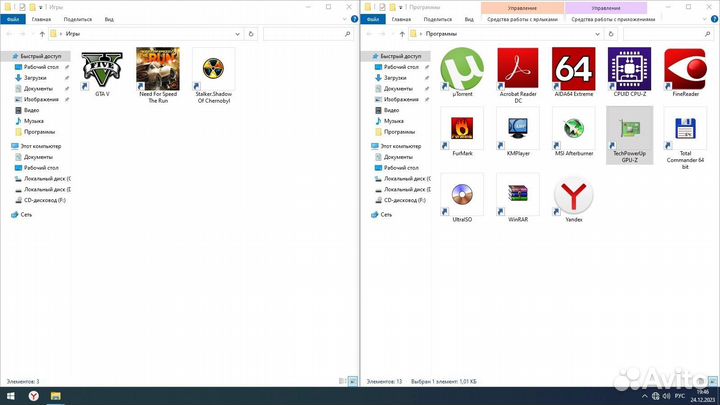Click the Windows Start button

[x=10, y=396]
